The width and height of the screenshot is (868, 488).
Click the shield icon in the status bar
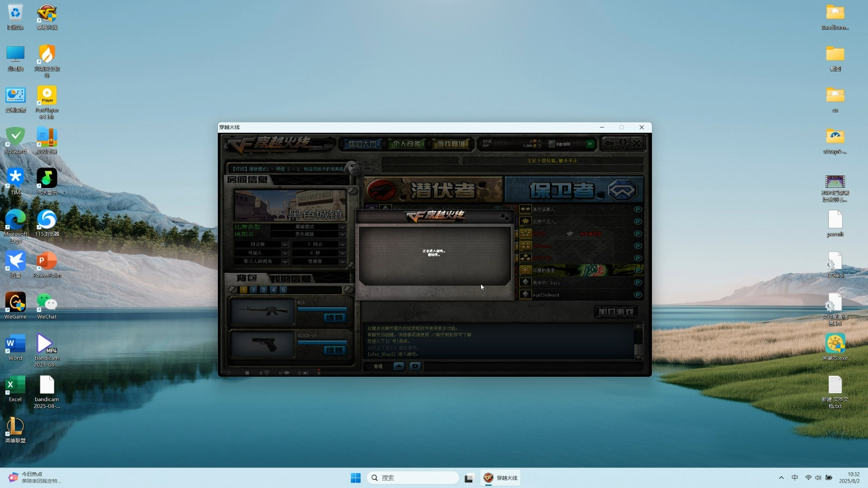coord(267,373)
